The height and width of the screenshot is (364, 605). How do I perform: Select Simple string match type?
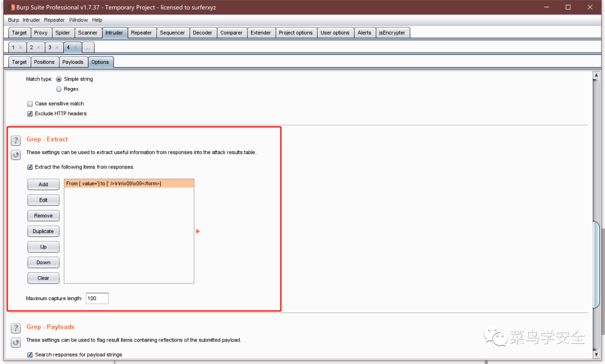59,79
